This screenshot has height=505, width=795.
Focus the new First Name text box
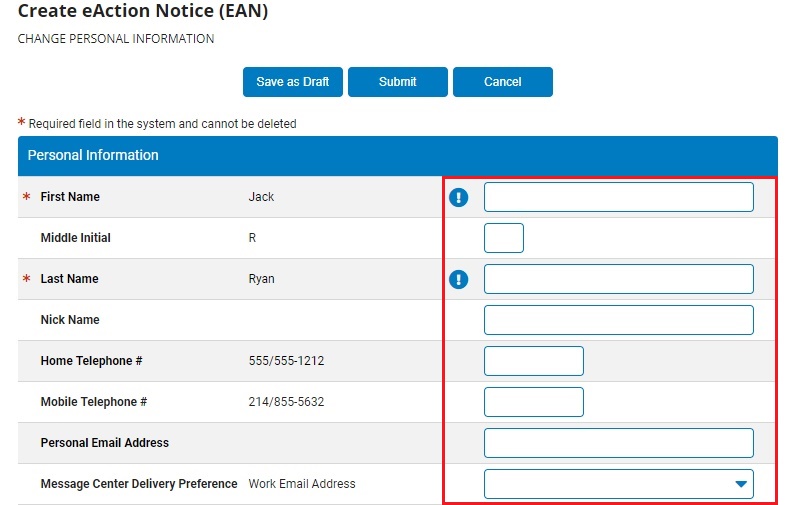[x=618, y=197]
